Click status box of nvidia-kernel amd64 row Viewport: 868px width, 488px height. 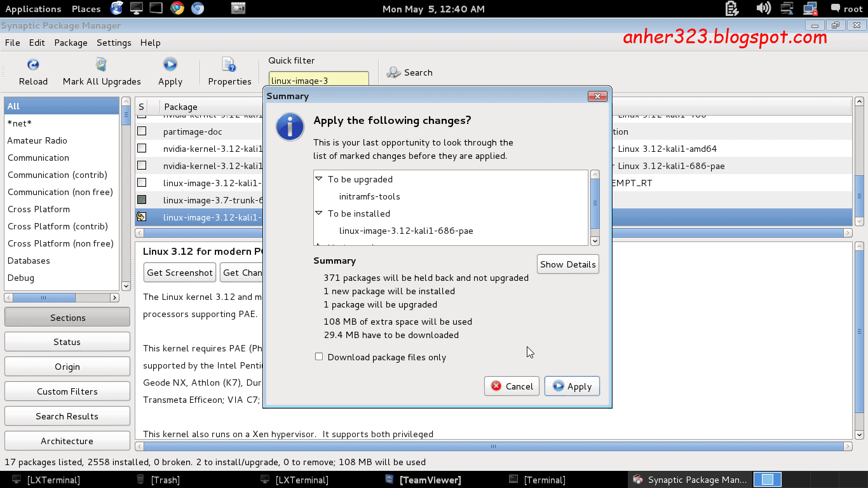(142, 149)
